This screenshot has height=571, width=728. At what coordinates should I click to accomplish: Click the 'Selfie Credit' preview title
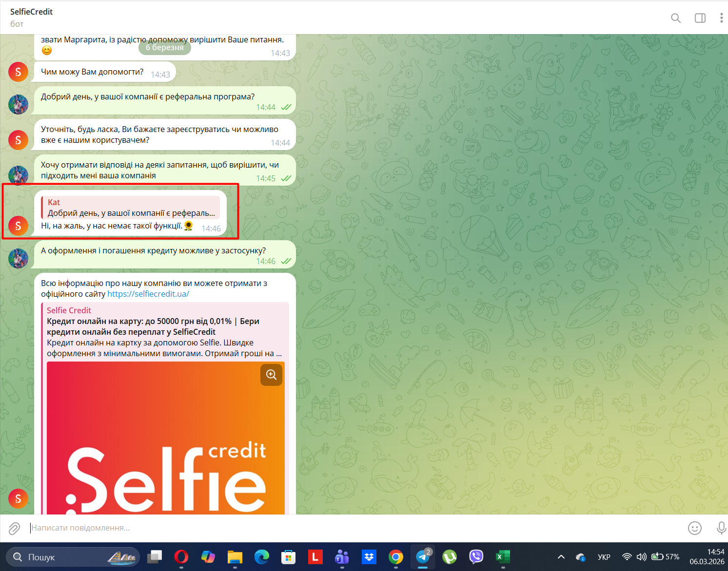pos(69,310)
